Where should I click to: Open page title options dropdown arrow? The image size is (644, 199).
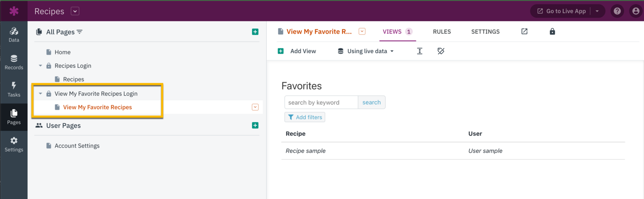[362, 31]
